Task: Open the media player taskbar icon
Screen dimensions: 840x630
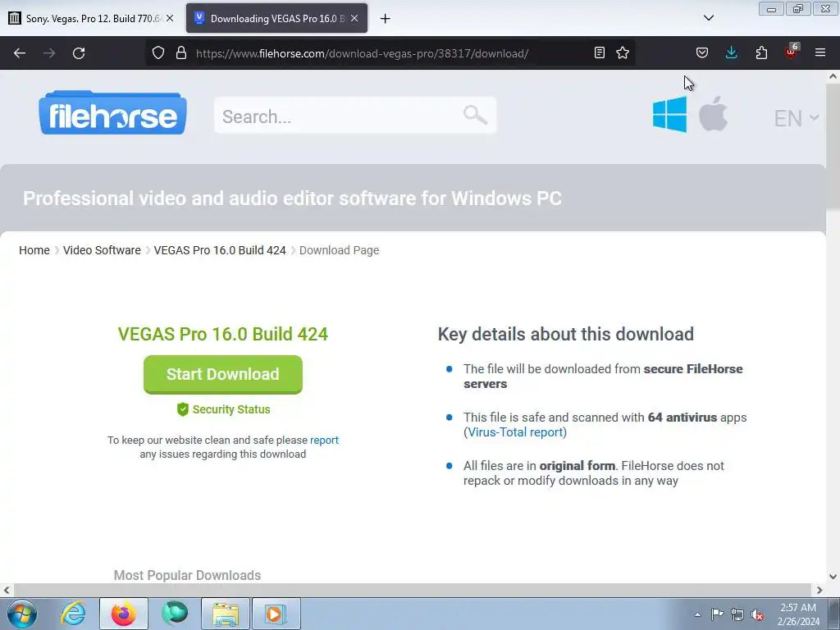Action: 276,614
